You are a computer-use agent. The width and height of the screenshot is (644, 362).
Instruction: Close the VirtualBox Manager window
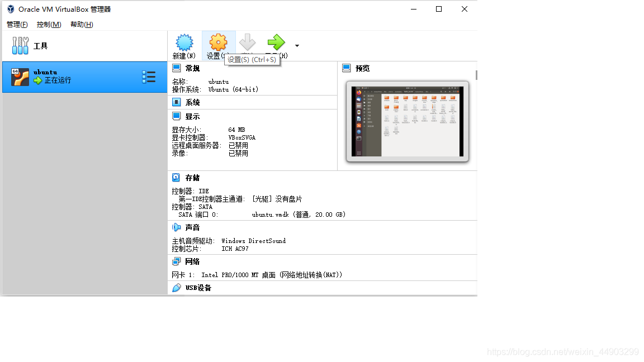465,9
